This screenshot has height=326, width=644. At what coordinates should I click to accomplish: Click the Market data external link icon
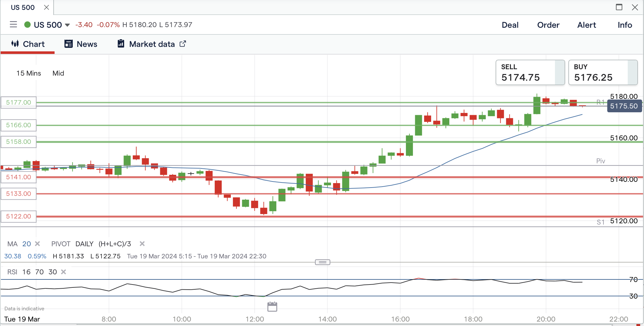183,44
